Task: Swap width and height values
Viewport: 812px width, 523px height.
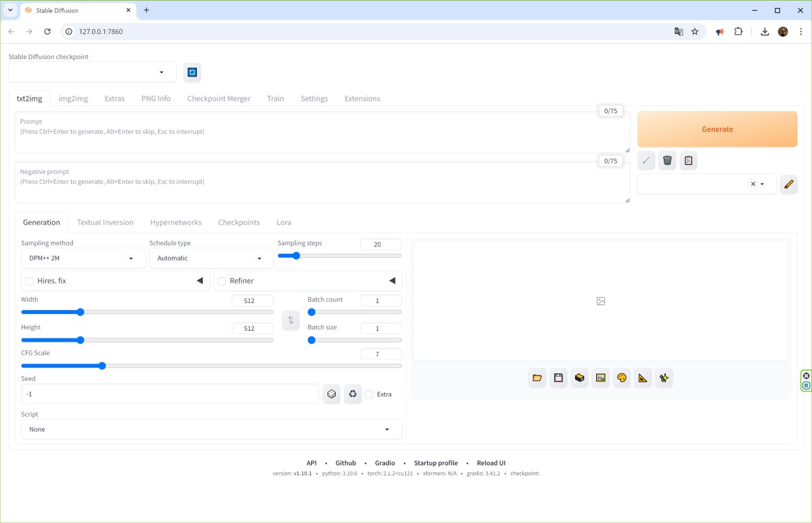Action: pos(290,320)
